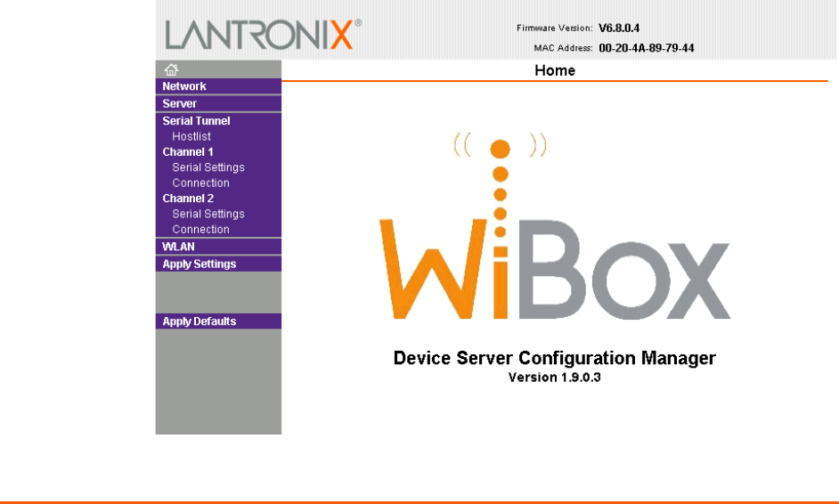
Task: Click the Firmware Version label
Action: (554, 28)
